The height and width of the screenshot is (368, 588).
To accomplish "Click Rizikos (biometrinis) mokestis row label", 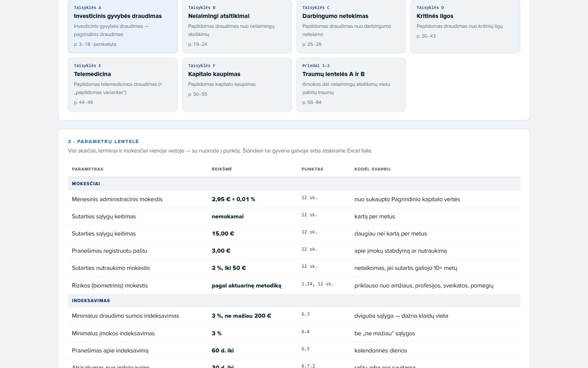I will tap(110, 285).
